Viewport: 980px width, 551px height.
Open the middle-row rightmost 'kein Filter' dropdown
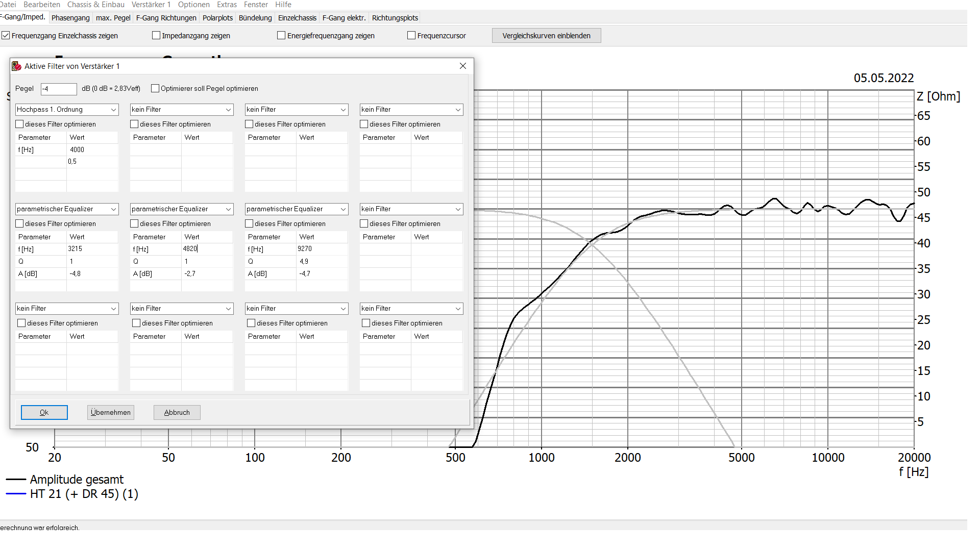[x=411, y=209]
